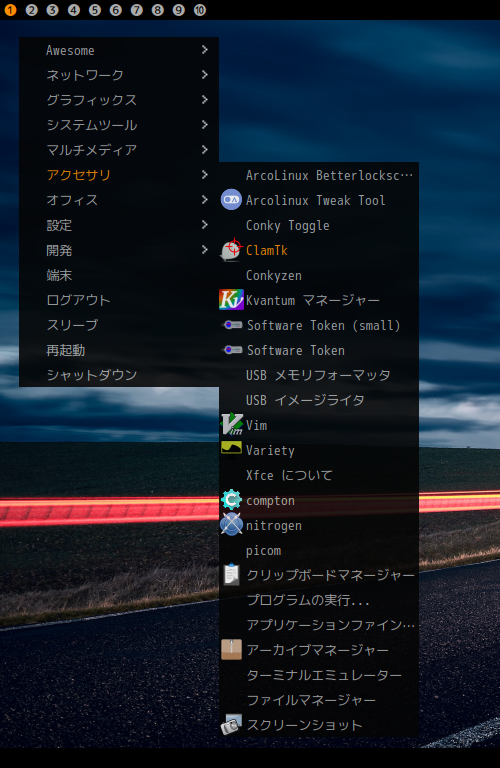This screenshot has height=768, width=500.
Task: Switch to workspace tag 2
Action: point(31,10)
